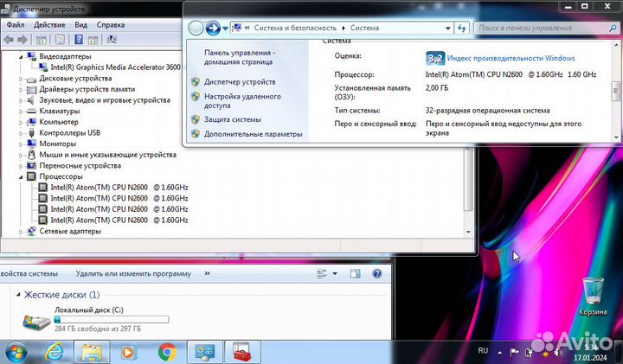
Task: Launch Google Chrome from the taskbar
Action: tap(167, 352)
